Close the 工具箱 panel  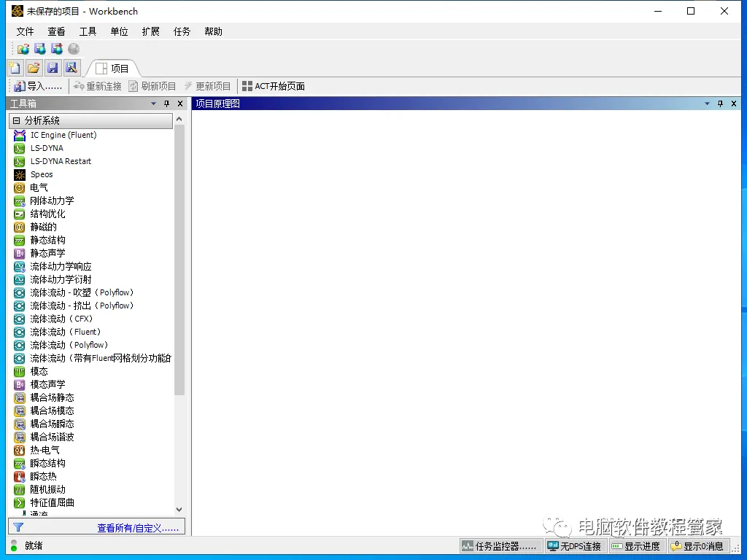180,104
